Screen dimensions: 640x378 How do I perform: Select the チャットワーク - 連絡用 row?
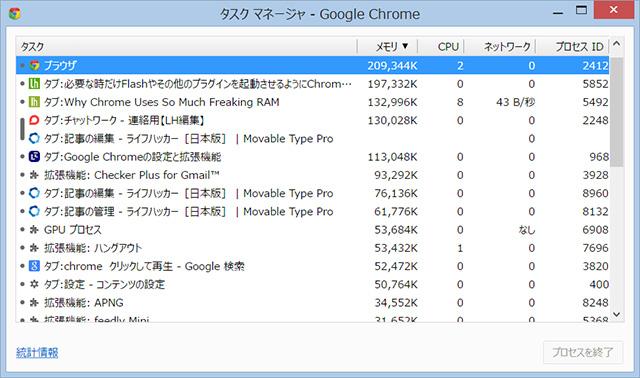pyautogui.click(x=312, y=120)
